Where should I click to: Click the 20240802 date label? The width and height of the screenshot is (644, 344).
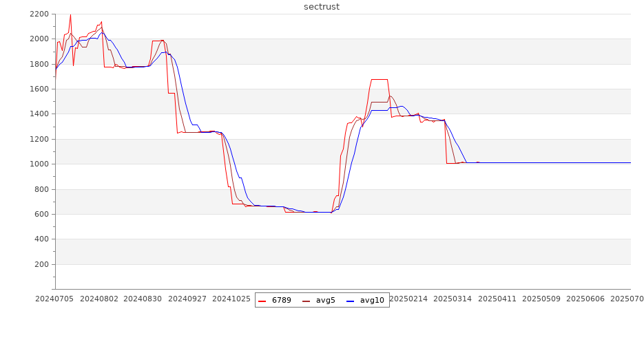100,299
